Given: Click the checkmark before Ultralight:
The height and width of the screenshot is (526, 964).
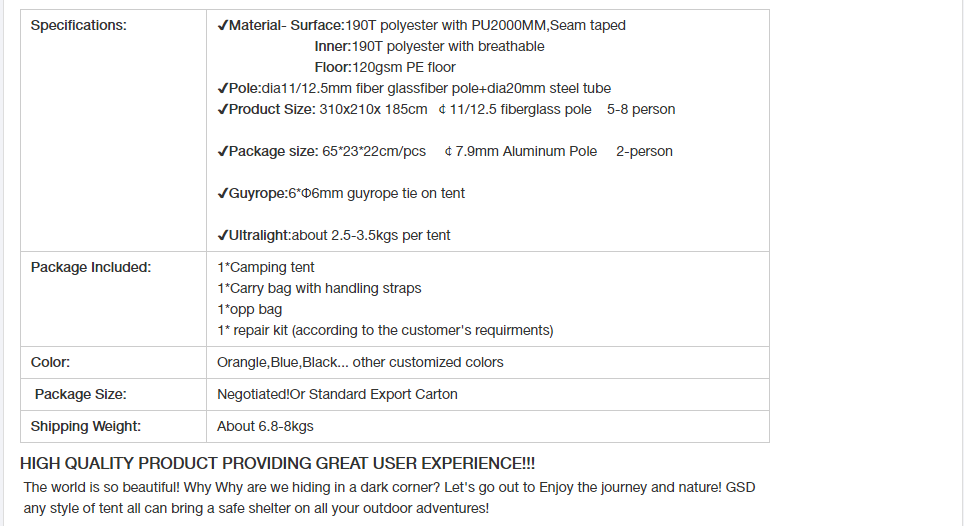Looking at the screenshot, I should click(223, 235).
